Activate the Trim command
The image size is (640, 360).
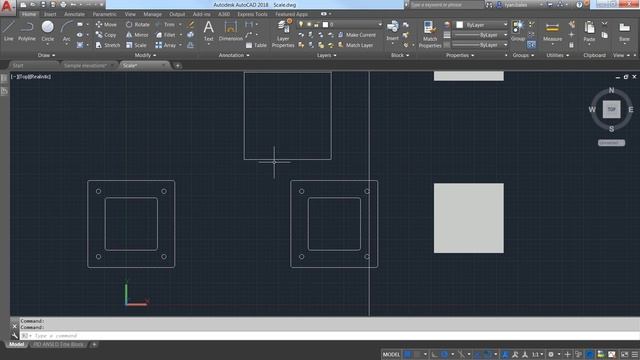[x=165, y=24]
